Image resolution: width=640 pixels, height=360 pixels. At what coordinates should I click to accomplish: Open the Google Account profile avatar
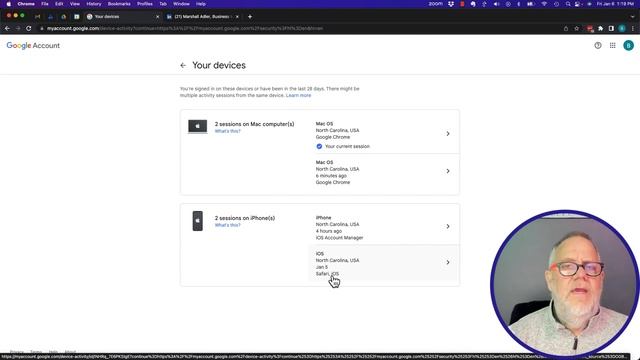tap(628, 46)
